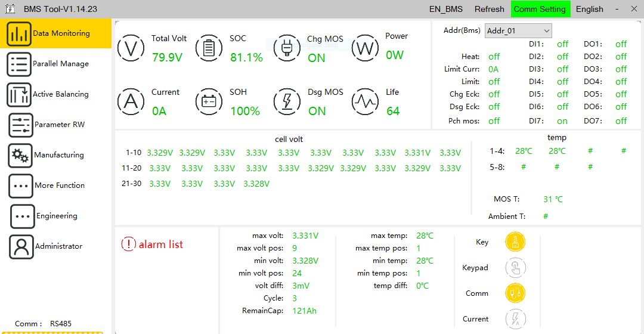Viewport: 644px width, 334px height.
Task: Click the Chg MOS plug icon
Action: pos(287,48)
